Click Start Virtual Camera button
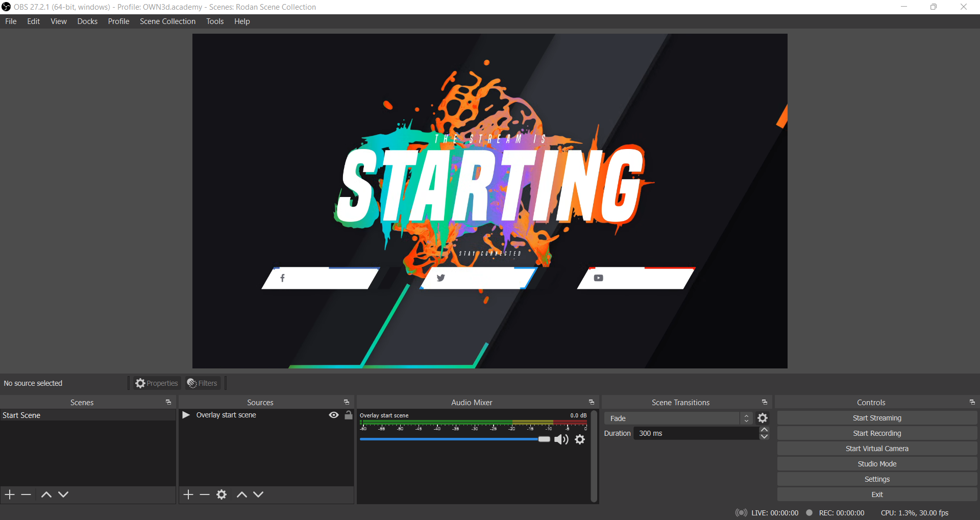980x520 pixels. (x=877, y=449)
